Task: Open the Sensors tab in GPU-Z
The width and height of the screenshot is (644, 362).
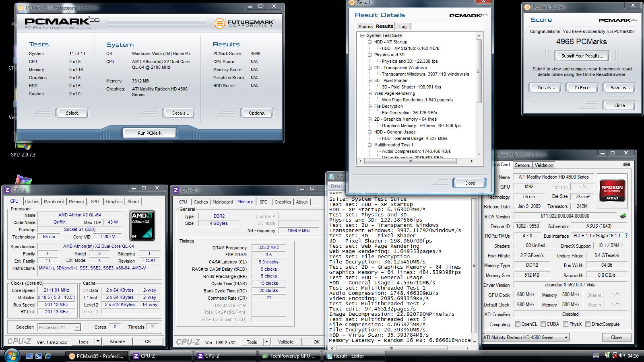Action: coord(522,165)
